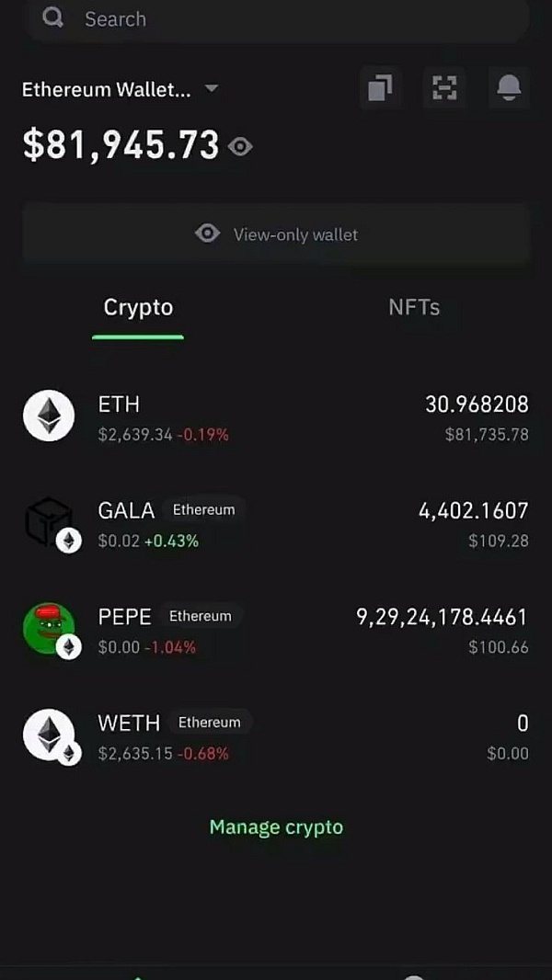Screen dimensions: 552x980
Task: Expand the Ethereum Wallet dropdown arrow
Action: point(211,89)
